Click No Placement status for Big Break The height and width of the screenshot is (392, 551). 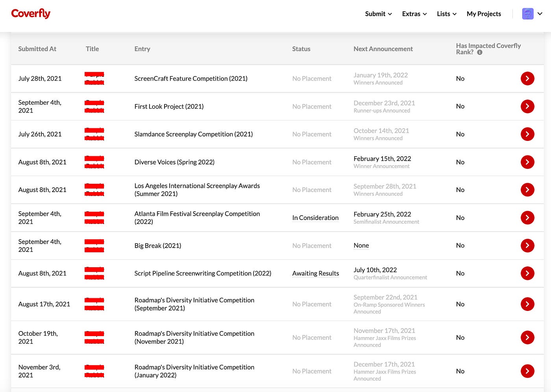click(312, 246)
